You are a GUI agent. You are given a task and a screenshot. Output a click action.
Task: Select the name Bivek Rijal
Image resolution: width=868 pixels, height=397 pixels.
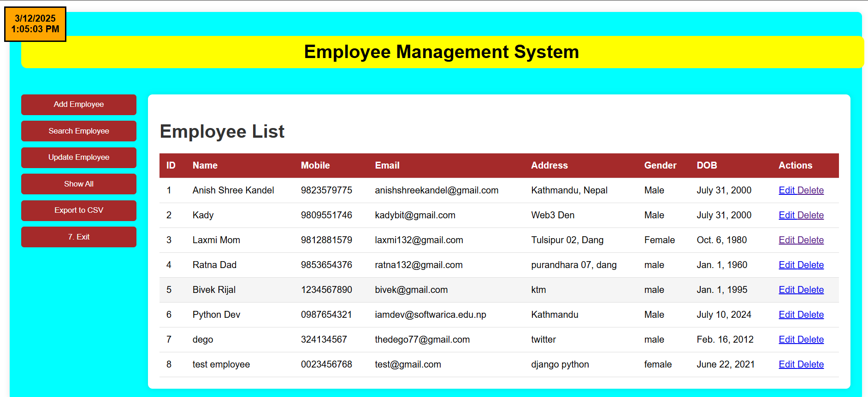[214, 290]
